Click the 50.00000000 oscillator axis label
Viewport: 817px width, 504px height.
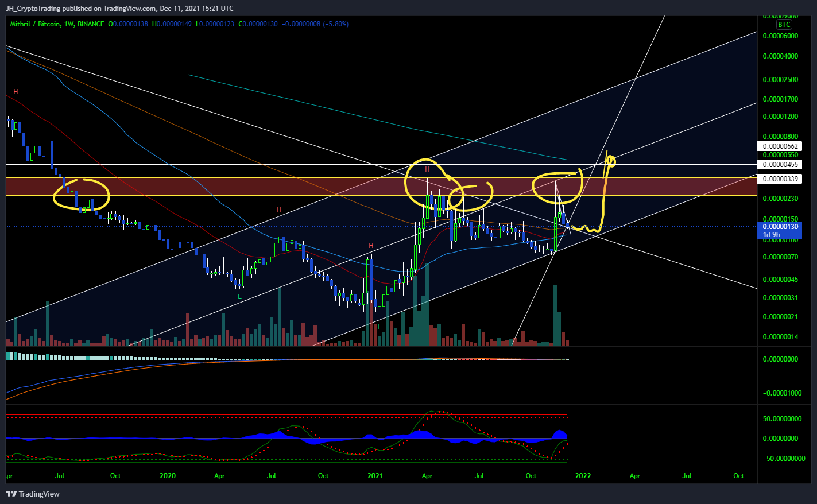click(782, 419)
